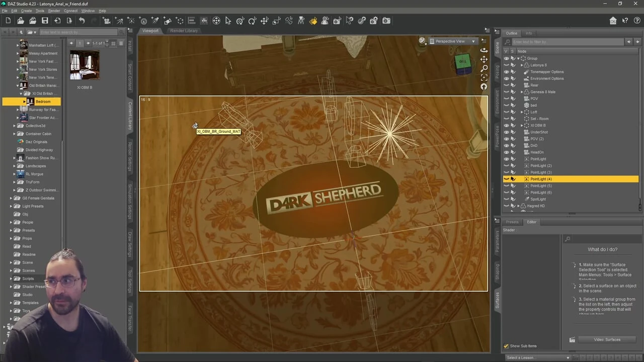This screenshot has width=644, height=362.
Task: Click the view orientation cube
Action: 462,62
